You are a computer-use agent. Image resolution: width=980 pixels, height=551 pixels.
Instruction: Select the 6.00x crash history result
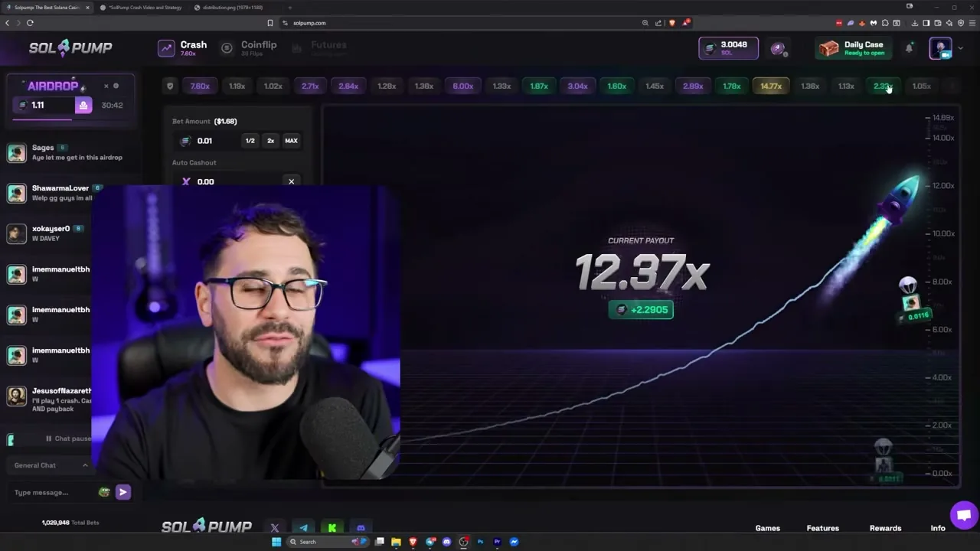pyautogui.click(x=462, y=86)
